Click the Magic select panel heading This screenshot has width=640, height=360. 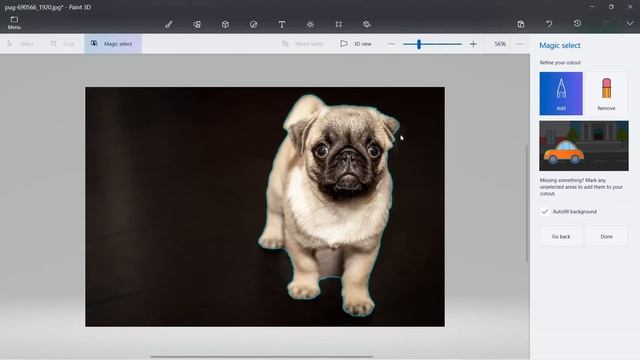pyautogui.click(x=560, y=45)
